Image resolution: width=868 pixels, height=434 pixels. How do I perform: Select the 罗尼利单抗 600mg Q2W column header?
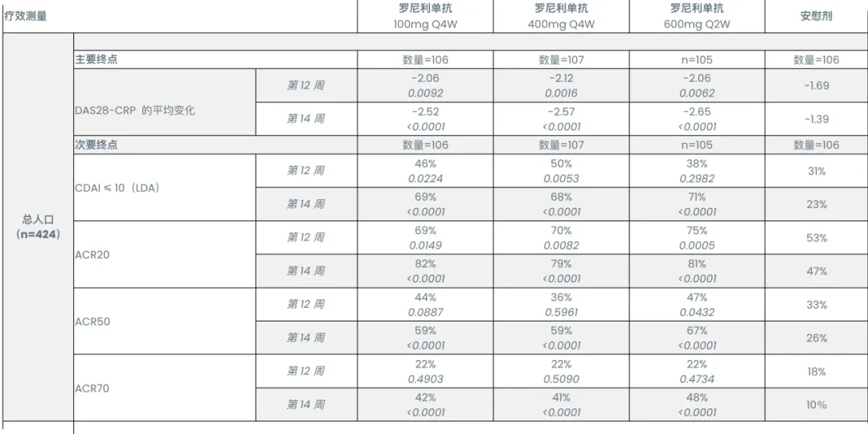click(x=696, y=16)
